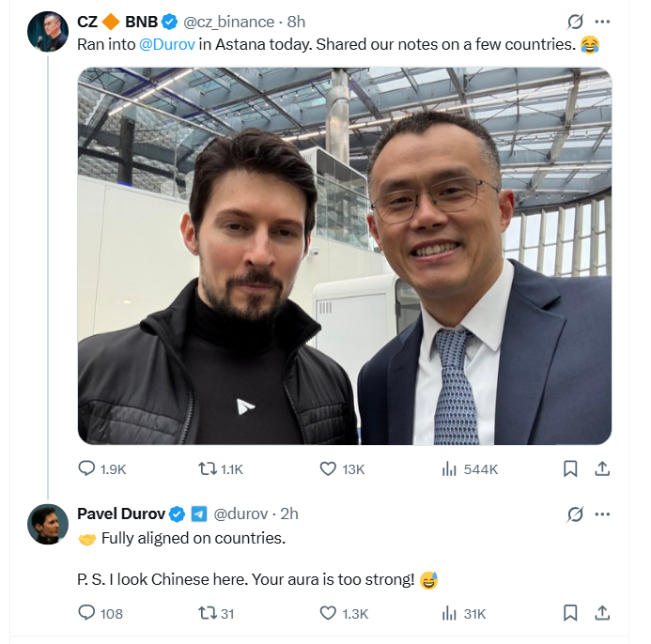Open Pavel Durov's profile avatar
This screenshot has width=651, height=644.
tap(48, 525)
